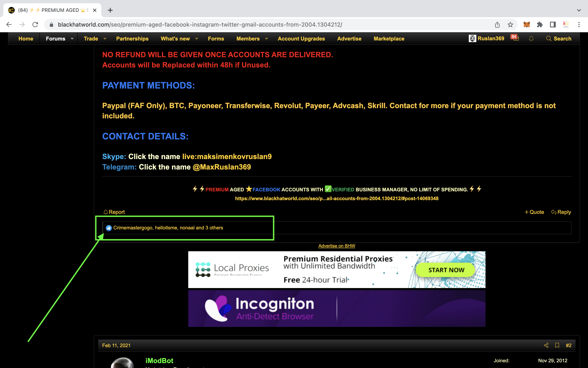588x368 pixels.
Task: Open the blackhatworld signature post link
Action: (x=337, y=198)
